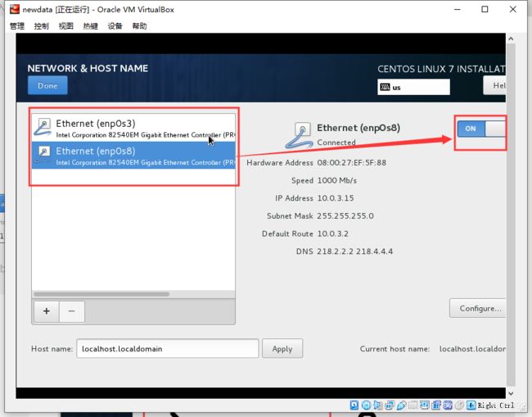The width and height of the screenshot is (532, 417).
Task: Click default route value 10.0.3.2
Action: (x=332, y=233)
